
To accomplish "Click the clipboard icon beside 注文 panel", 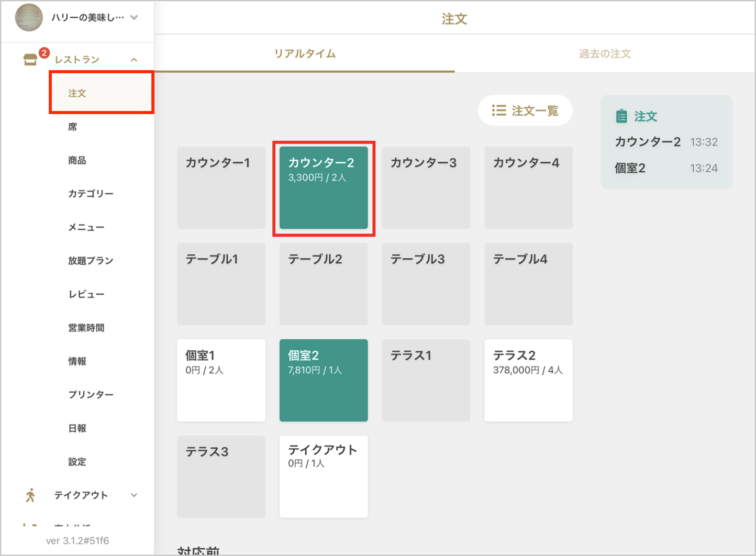I will 621,116.
